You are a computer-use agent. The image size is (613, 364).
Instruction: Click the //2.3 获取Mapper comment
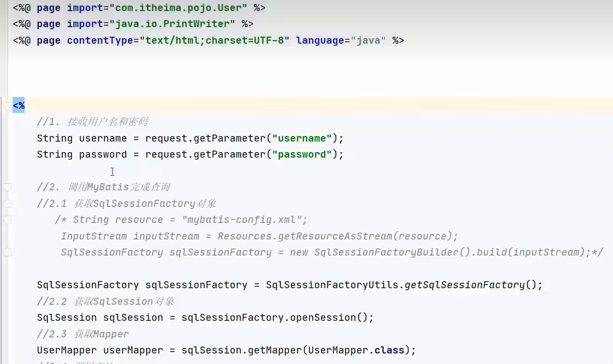[83, 334]
